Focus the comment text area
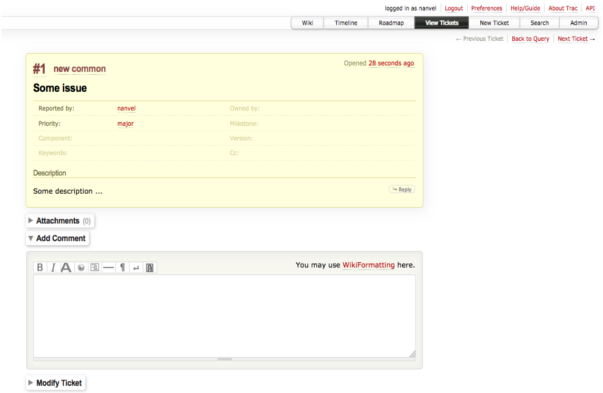 tap(225, 316)
